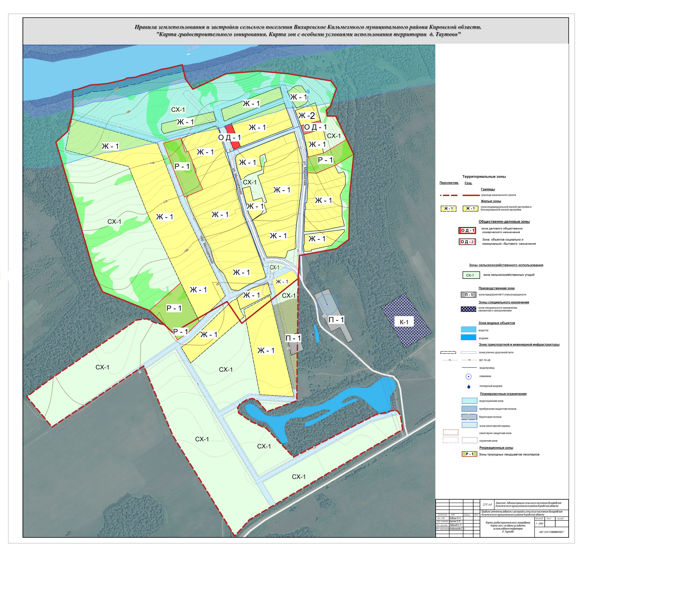Click the 'Сущ.' legend column heading
This screenshot has width=700, height=600.
point(468,183)
